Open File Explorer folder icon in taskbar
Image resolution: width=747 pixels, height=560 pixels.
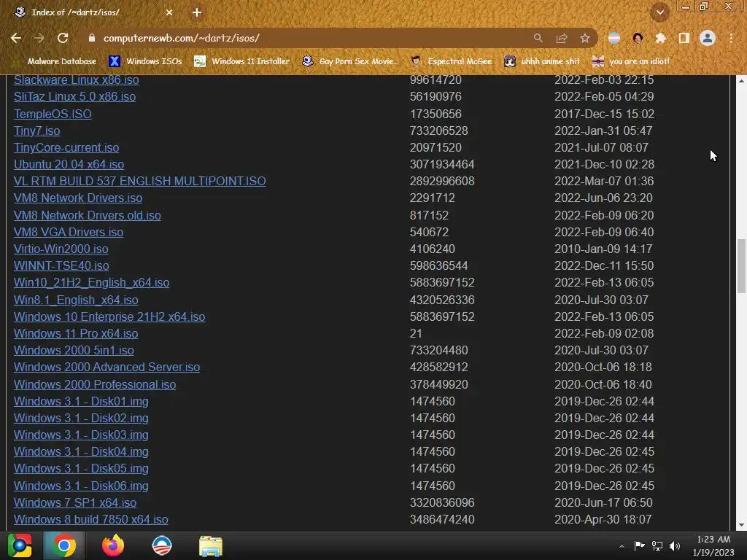click(x=211, y=545)
